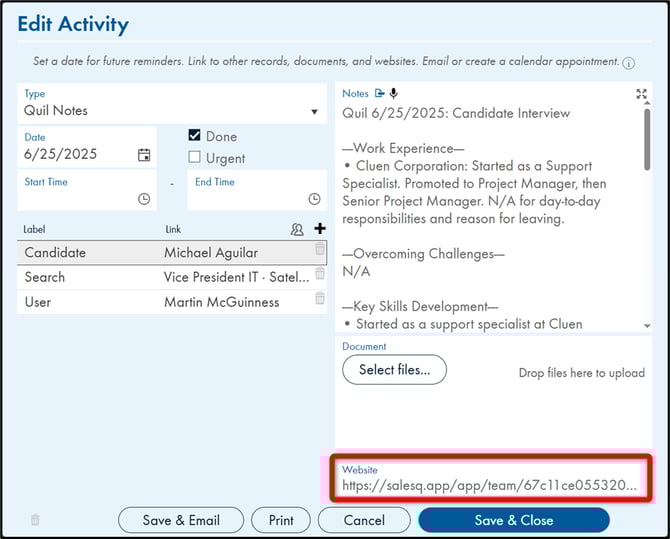Click the calendar icon in Date field
This screenshot has width=670, height=539.
pos(144,155)
